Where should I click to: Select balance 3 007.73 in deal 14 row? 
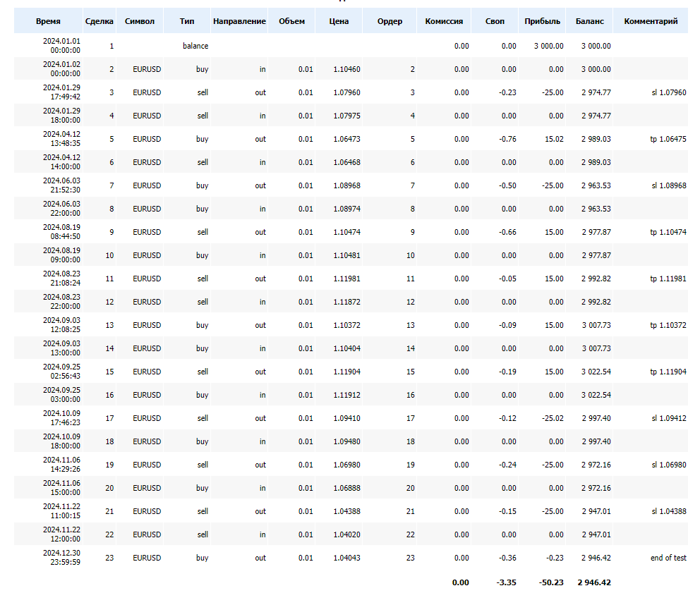(x=596, y=348)
